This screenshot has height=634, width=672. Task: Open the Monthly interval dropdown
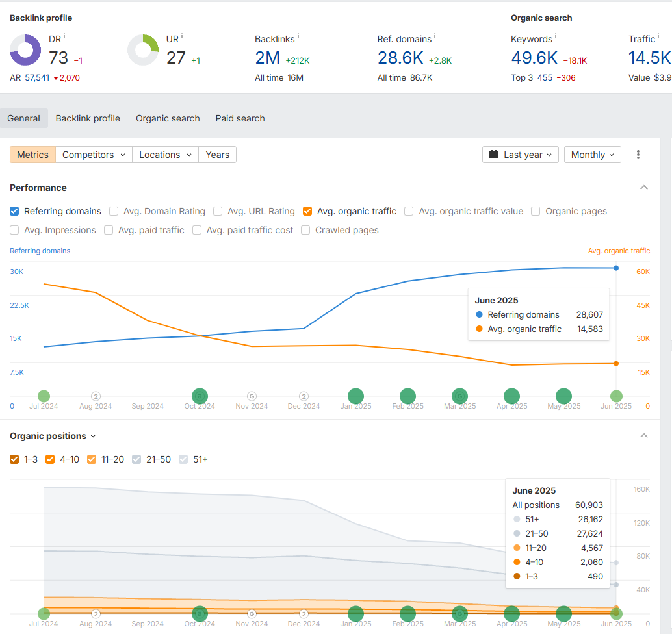tap(592, 155)
